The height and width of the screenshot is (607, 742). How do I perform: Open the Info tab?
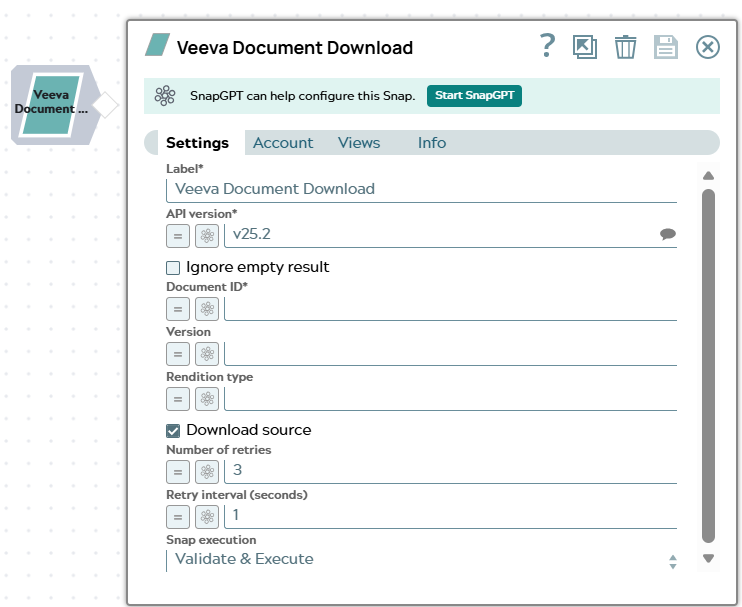click(x=432, y=142)
